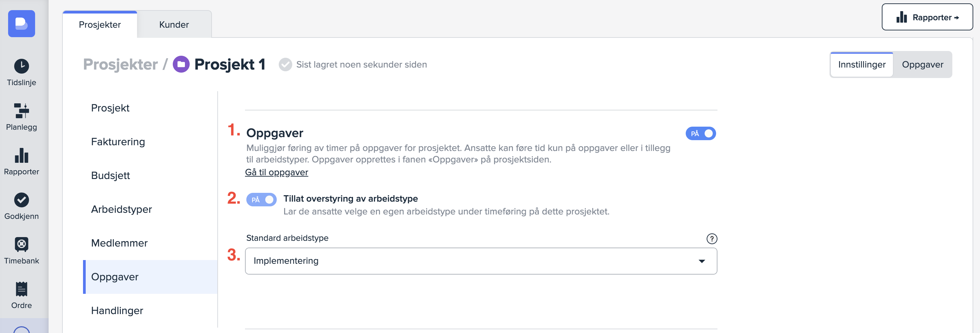Click the Rapporter button at top right
Viewport: 980px width, 333px height.
pos(927,18)
